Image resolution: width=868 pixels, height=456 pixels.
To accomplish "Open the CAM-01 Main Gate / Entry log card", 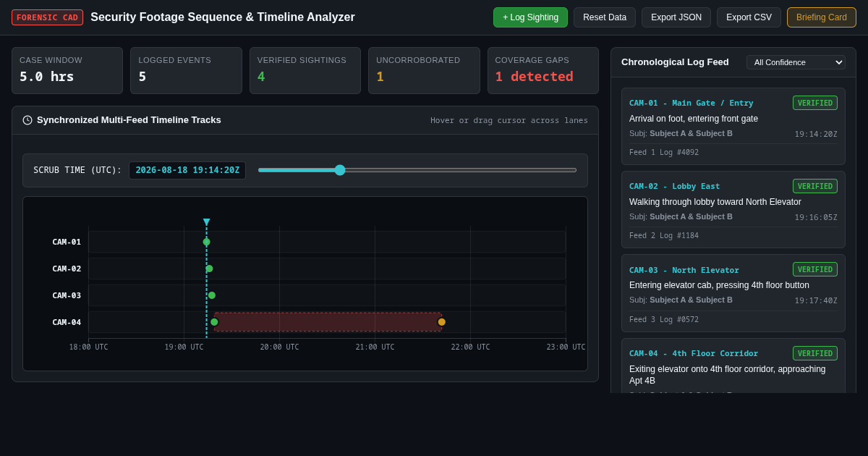I will (x=733, y=127).
